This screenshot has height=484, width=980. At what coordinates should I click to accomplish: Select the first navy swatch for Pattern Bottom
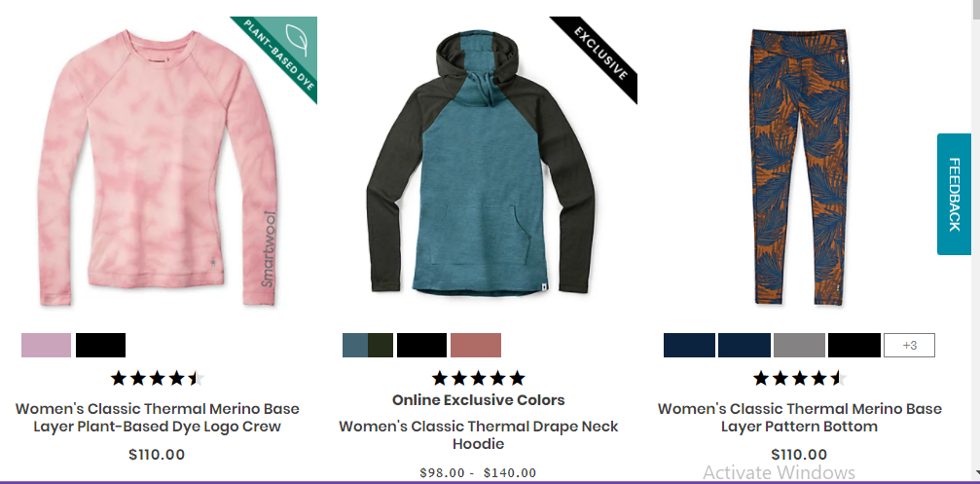(x=689, y=345)
